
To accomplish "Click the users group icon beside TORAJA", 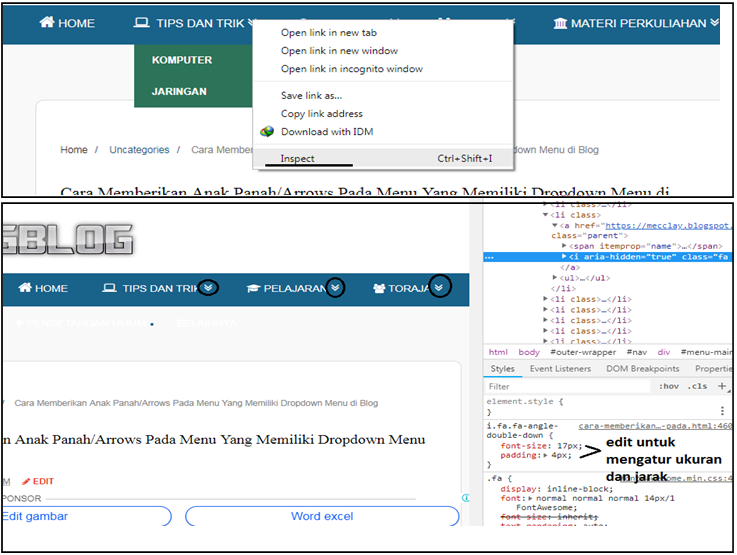I will click(x=379, y=288).
